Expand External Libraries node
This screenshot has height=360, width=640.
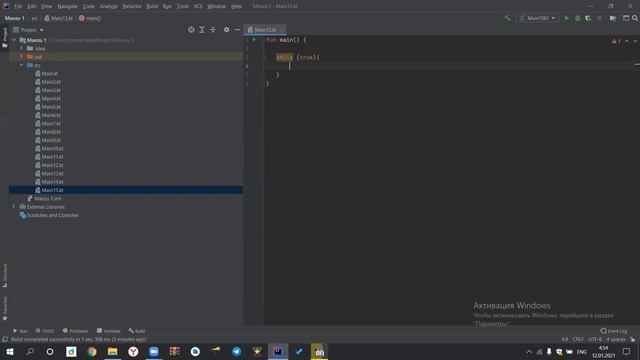(x=14, y=207)
